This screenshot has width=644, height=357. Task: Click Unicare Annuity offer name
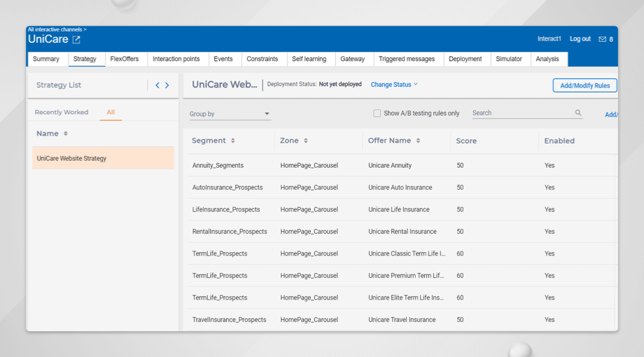[390, 166]
